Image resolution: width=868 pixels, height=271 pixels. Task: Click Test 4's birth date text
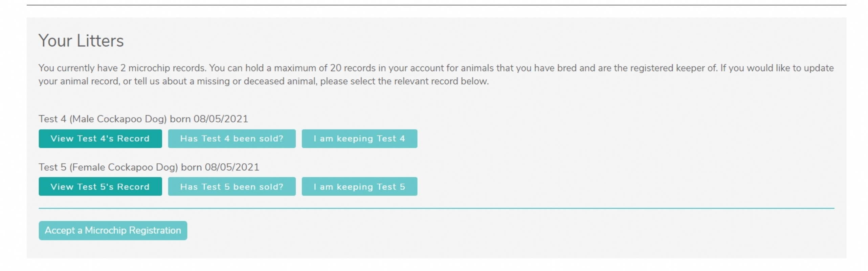(x=221, y=119)
